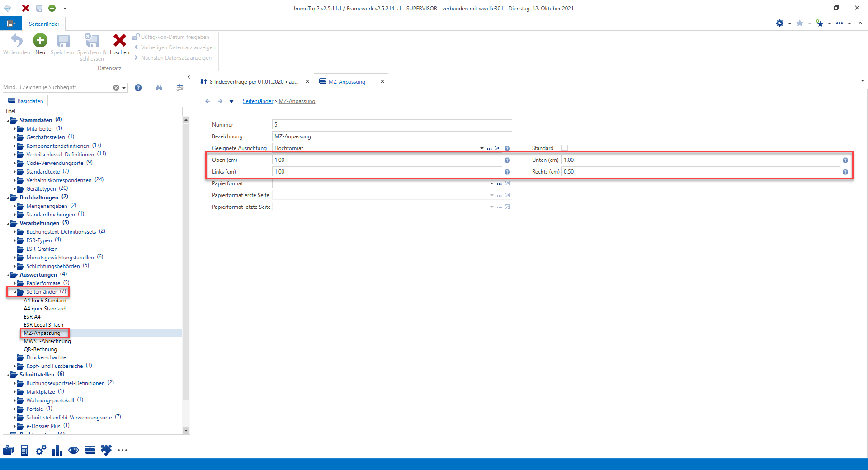Click the search term input field
The width and height of the screenshot is (868, 470).
point(57,87)
